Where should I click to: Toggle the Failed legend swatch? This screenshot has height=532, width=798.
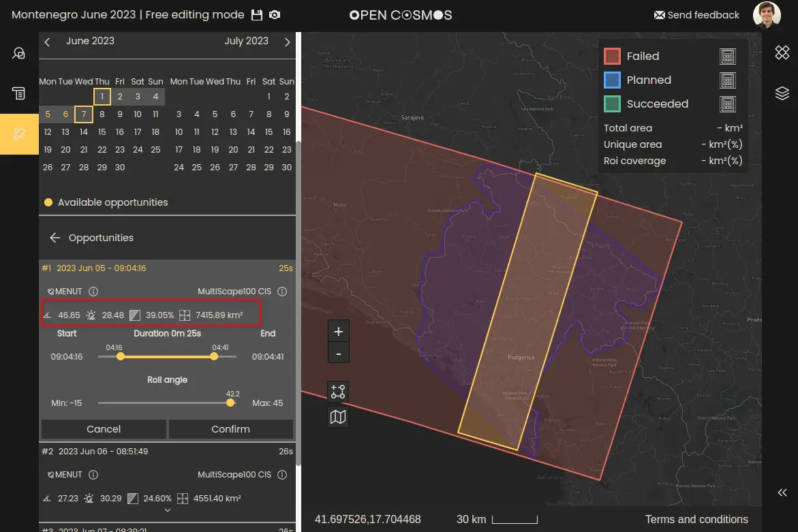pos(612,57)
